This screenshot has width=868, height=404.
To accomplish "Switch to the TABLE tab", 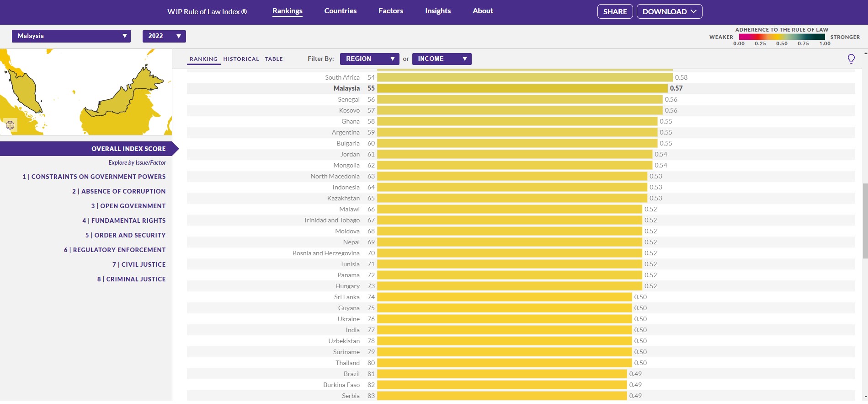I will click(x=274, y=59).
